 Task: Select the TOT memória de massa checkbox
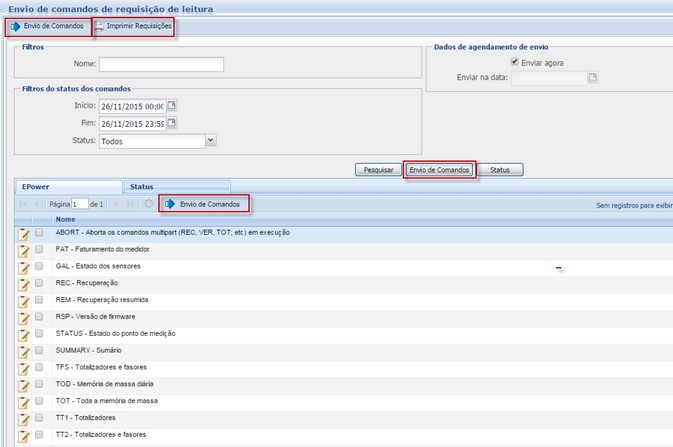(x=39, y=401)
